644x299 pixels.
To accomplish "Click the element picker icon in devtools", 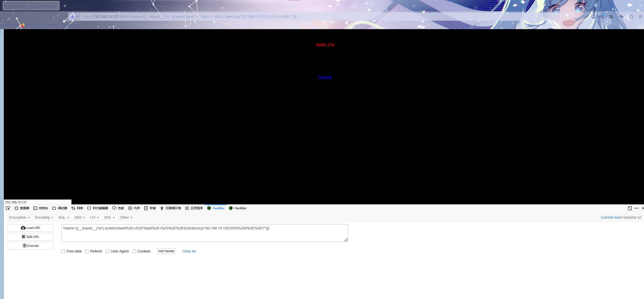I will (8, 208).
